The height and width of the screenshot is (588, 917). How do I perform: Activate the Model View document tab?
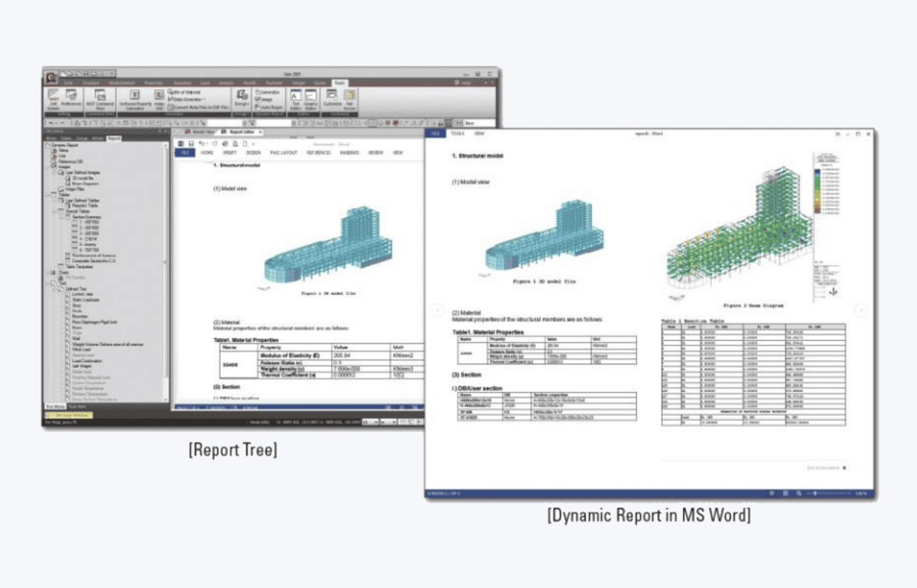(x=200, y=132)
